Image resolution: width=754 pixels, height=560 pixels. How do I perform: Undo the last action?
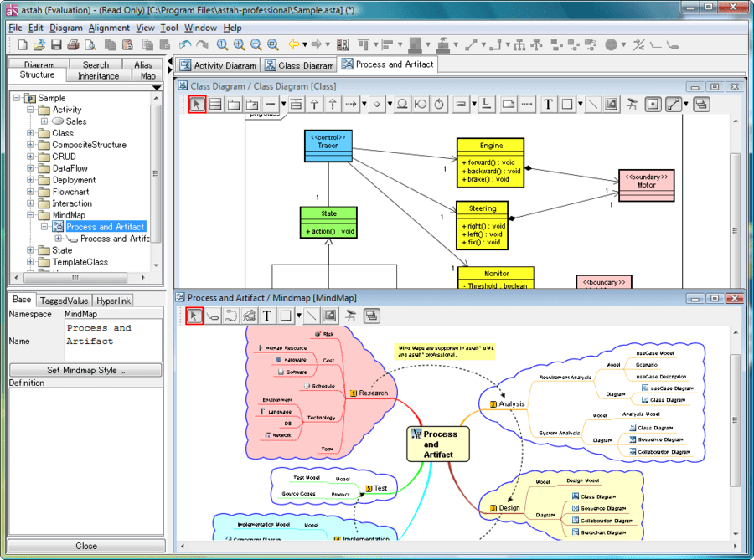[x=185, y=44]
